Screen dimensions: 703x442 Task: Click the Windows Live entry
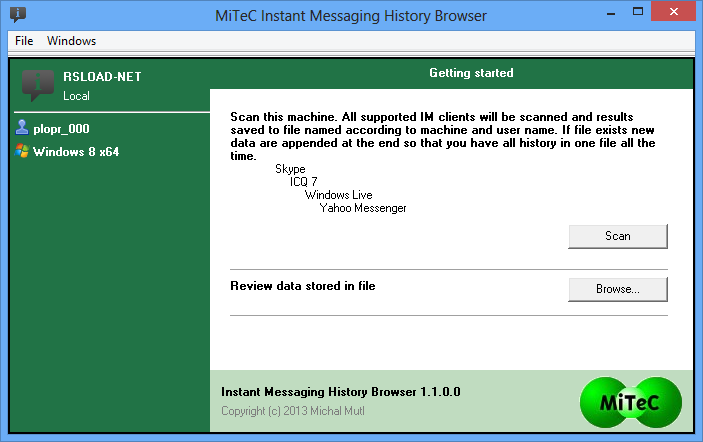[338, 195]
